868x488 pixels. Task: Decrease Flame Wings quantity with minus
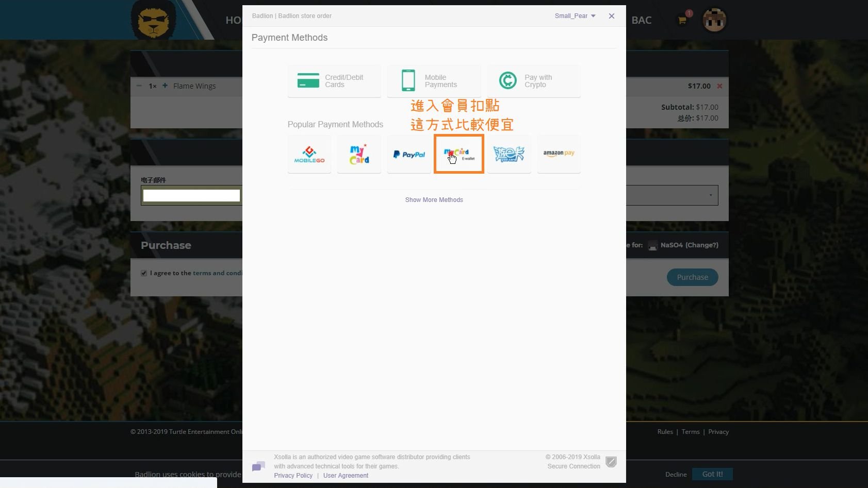pyautogui.click(x=139, y=86)
